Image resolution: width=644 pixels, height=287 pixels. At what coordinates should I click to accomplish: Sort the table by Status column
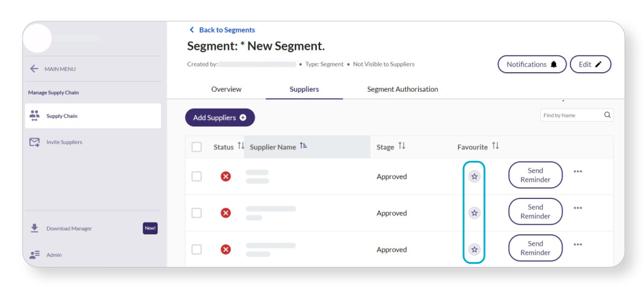[240, 147]
